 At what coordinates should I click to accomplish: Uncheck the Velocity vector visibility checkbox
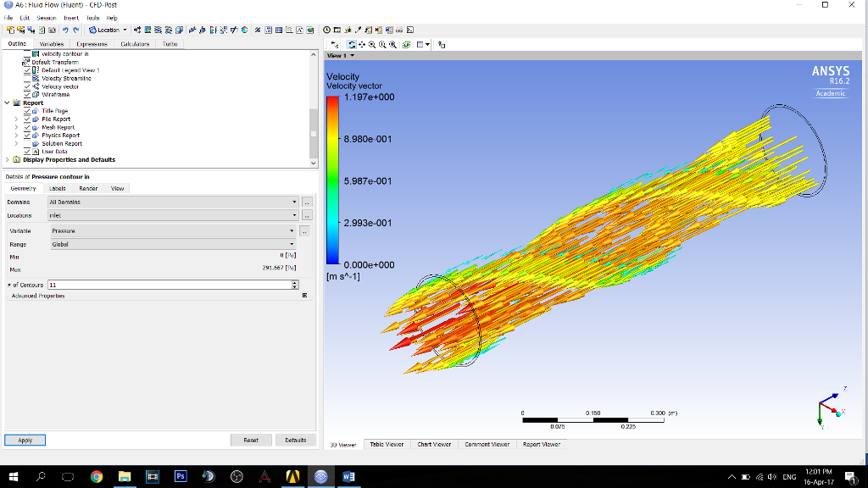coord(27,86)
